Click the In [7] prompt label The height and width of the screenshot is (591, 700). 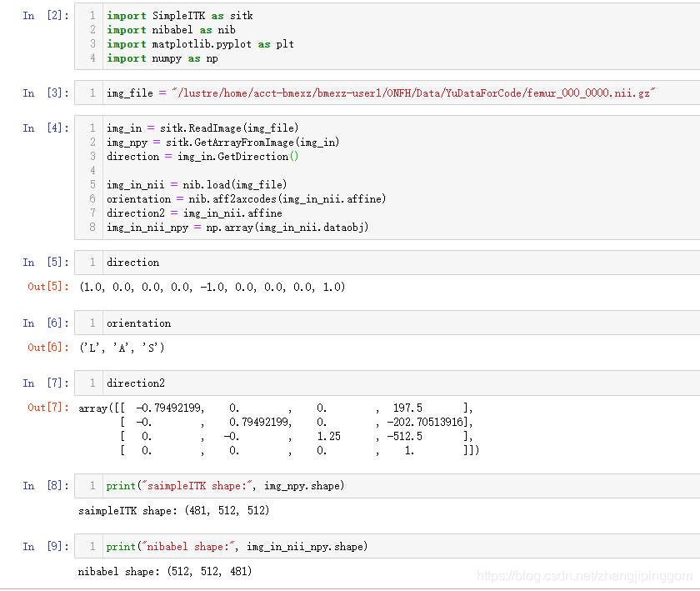coord(46,383)
